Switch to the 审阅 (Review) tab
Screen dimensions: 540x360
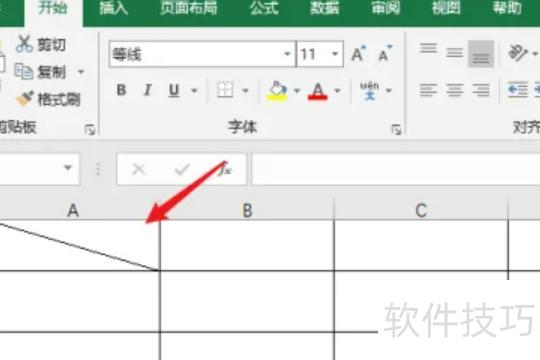click(x=385, y=9)
